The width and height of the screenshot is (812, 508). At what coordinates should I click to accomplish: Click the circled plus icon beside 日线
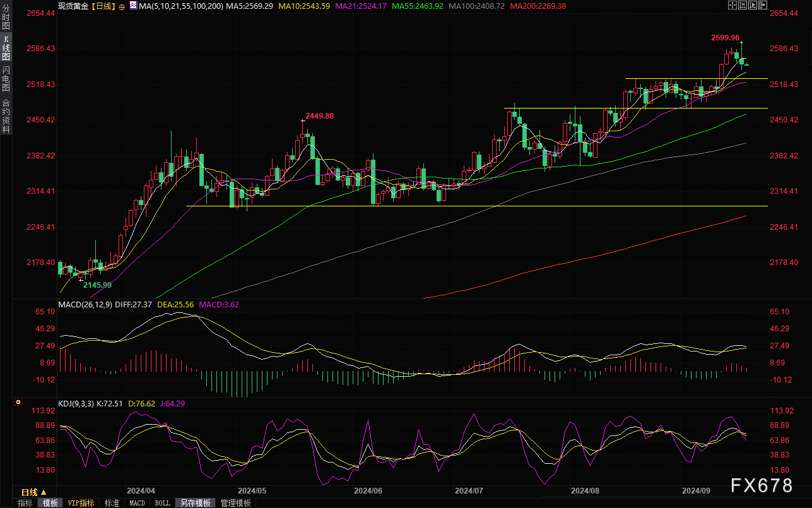coord(122,6)
